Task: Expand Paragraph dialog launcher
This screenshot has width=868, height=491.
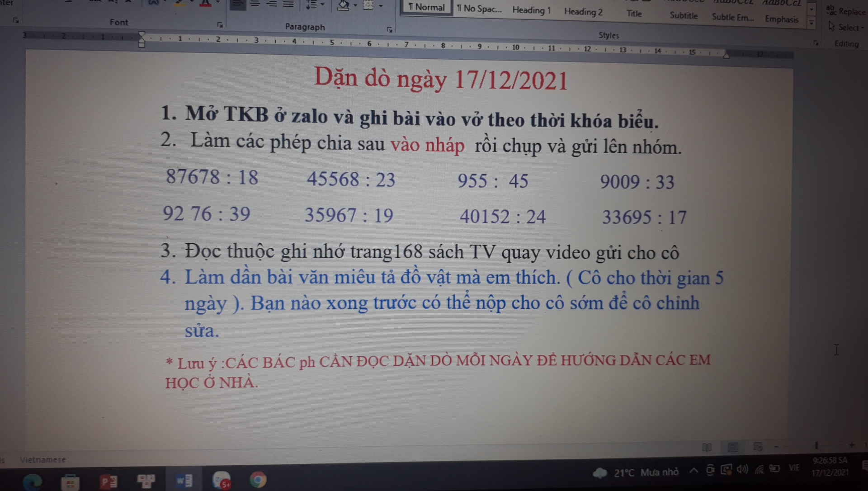Action: click(x=389, y=30)
